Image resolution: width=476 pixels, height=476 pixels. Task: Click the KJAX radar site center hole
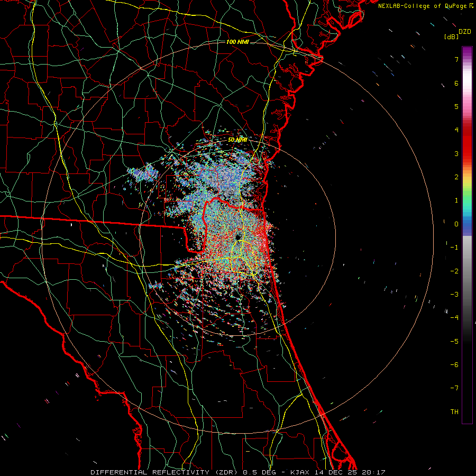[x=239, y=237]
